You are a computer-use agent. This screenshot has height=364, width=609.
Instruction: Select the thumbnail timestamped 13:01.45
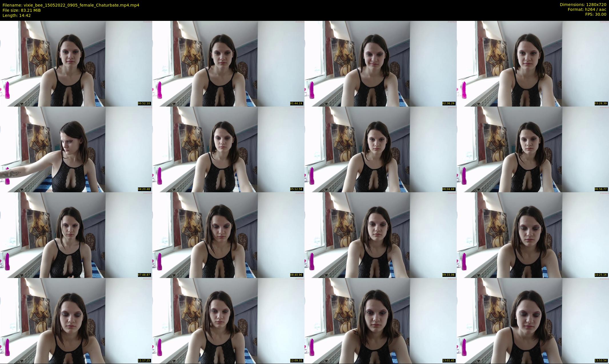coord(380,321)
